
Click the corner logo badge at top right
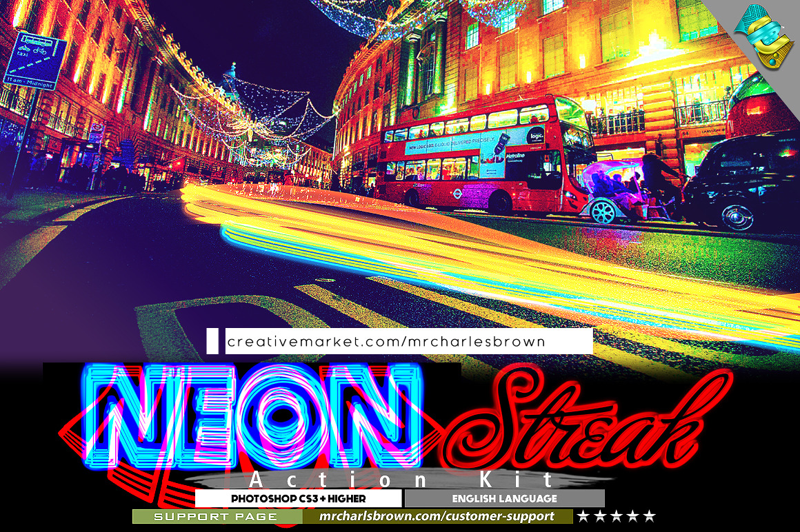point(764,36)
